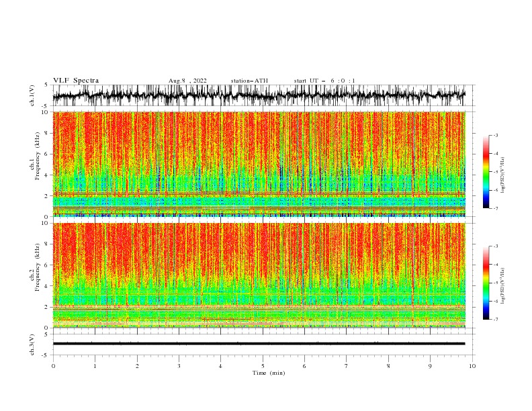Click the ch.3 flat black waveform trace
Screen dimensions: 532x411
259,344
